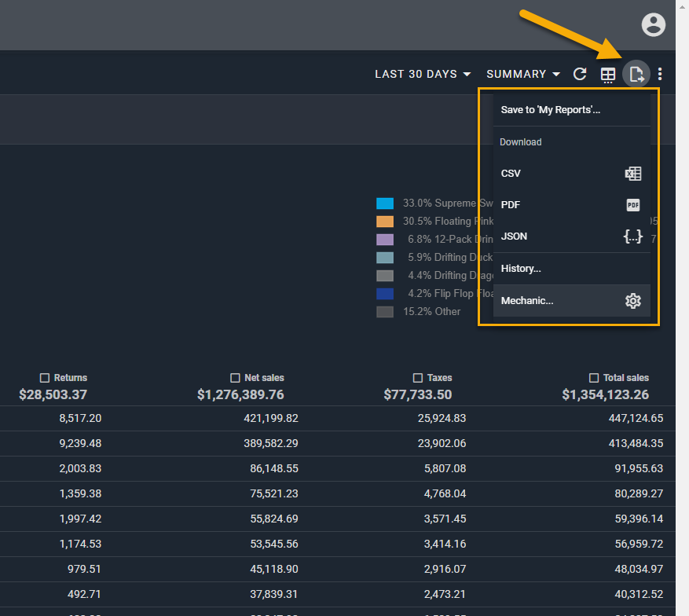
Task: Check the Total sales checkbox
Action: pyautogui.click(x=594, y=378)
